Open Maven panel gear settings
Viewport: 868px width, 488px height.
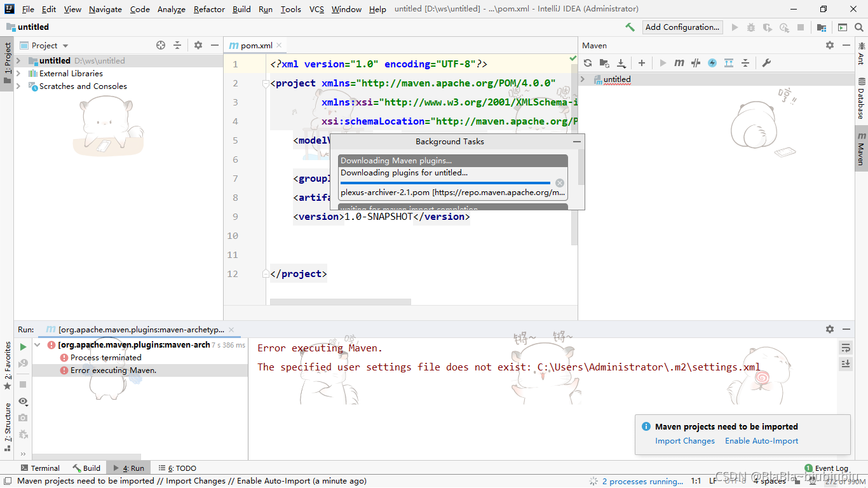point(830,45)
